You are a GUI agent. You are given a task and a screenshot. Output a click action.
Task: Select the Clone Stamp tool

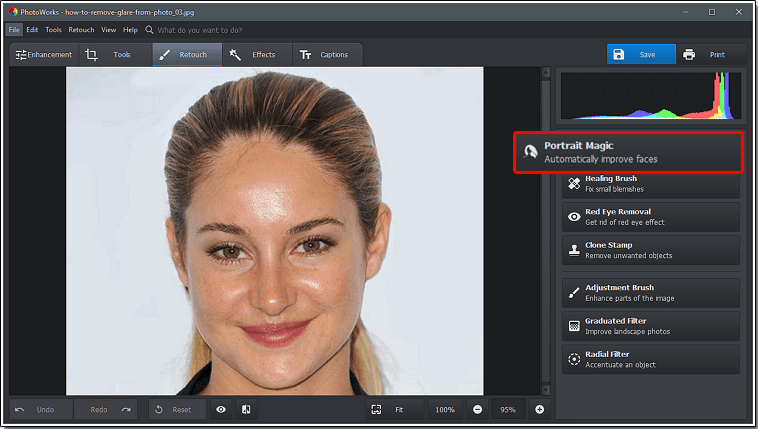[651, 250]
